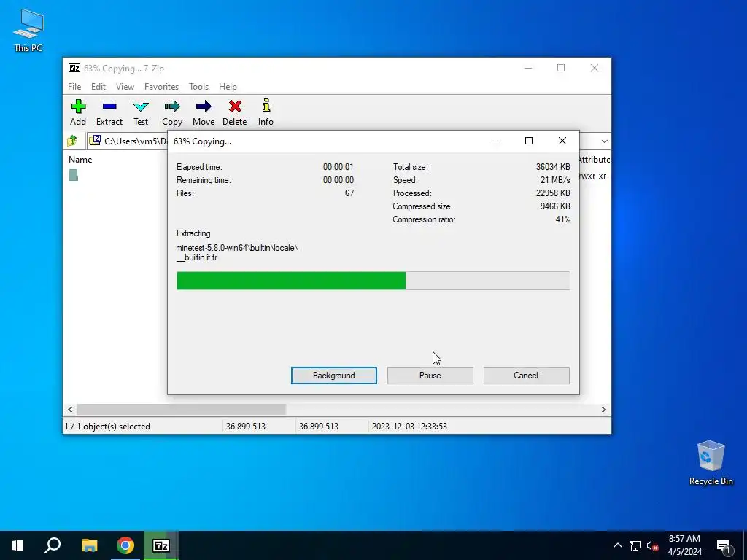Image resolution: width=747 pixels, height=560 pixels.
Task: Click the 7-Zip taskbar icon
Action: click(161, 545)
